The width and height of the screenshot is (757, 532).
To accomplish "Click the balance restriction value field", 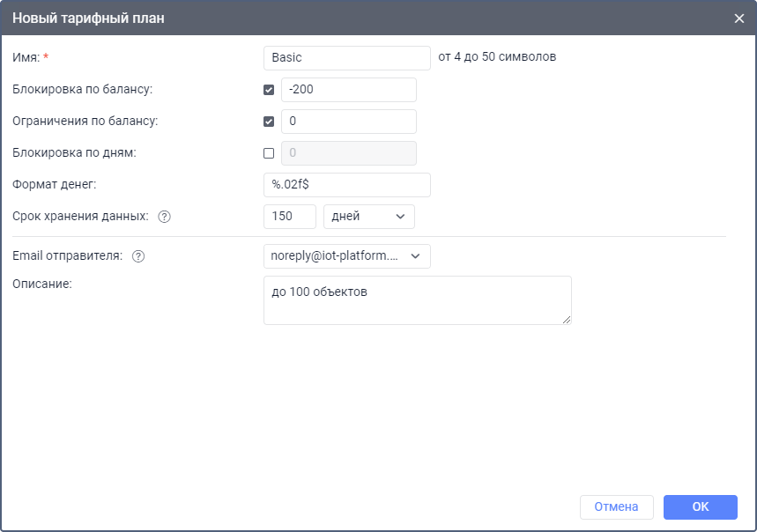I will click(349, 122).
